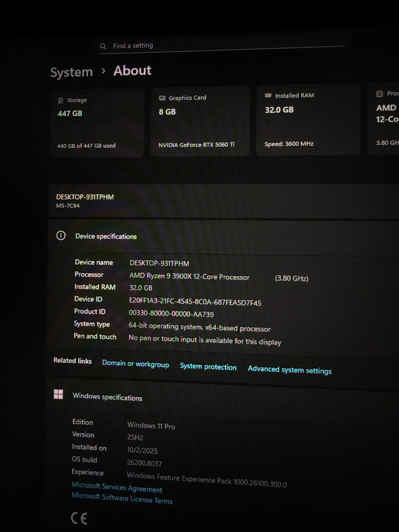Click the Speed: 3600 MHz text
399x532 pixels.
coord(289,144)
